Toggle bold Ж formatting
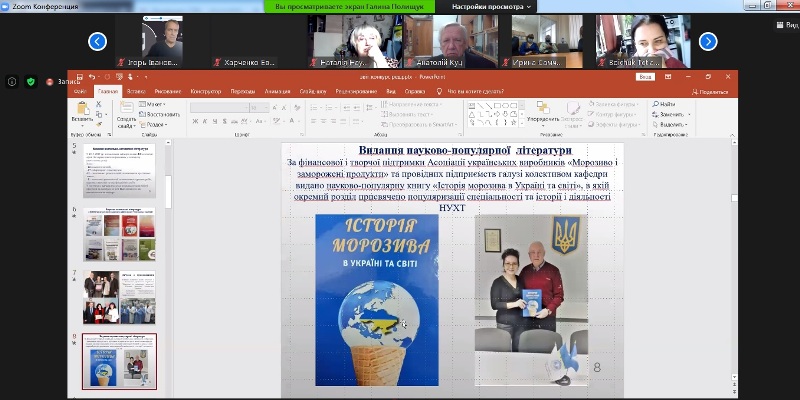The width and height of the screenshot is (800, 400). [195, 121]
